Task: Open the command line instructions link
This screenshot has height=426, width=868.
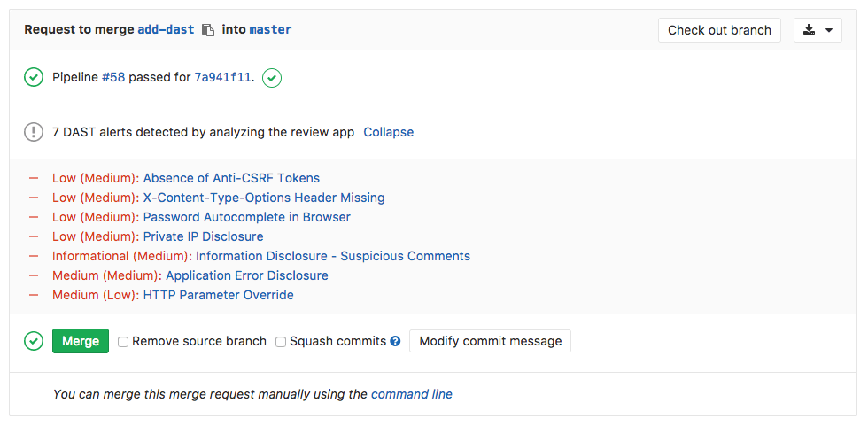Action: pos(411,394)
